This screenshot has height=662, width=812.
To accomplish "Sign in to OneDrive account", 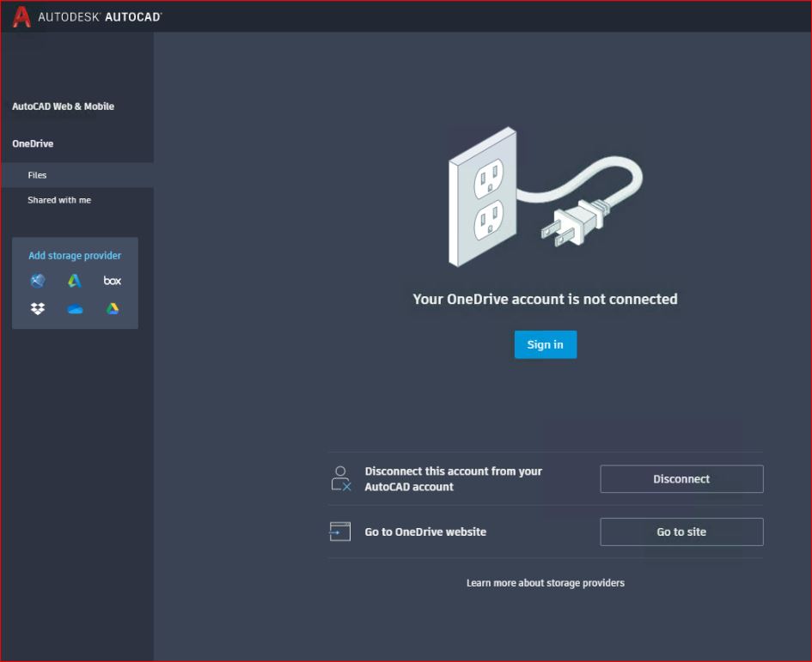I will [546, 344].
